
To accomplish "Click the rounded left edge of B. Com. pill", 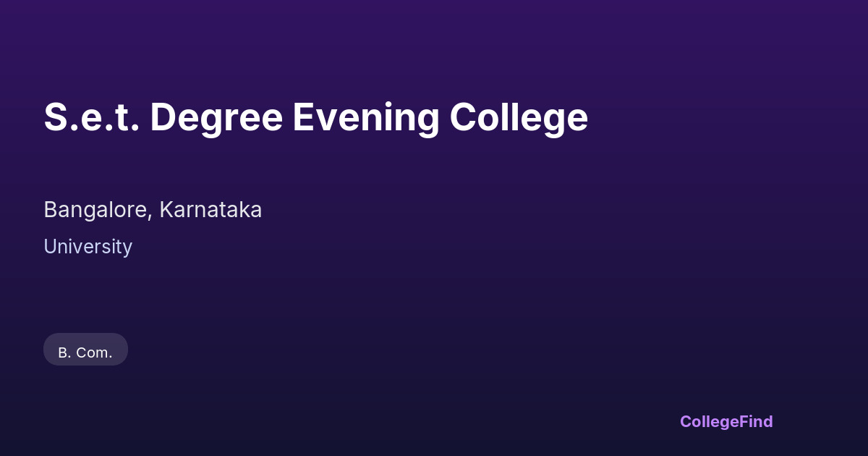I will click(x=48, y=350).
